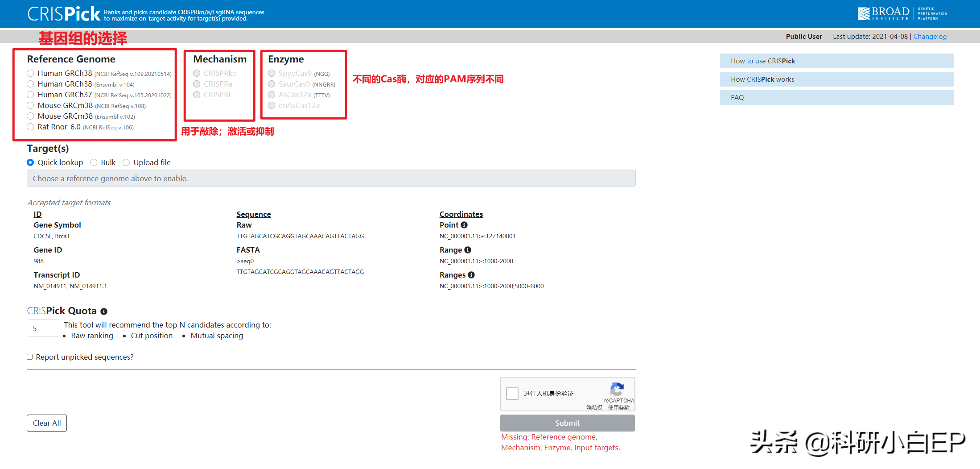Click the >seq0 FASTA header example
Viewport: 980px width, 469px height.
click(245, 261)
